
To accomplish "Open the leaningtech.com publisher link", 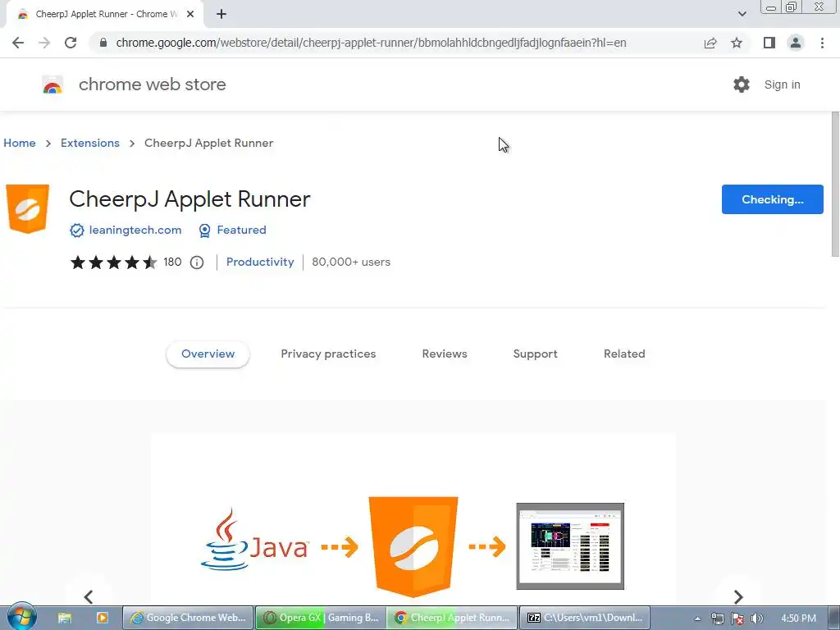I will point(135,230).
